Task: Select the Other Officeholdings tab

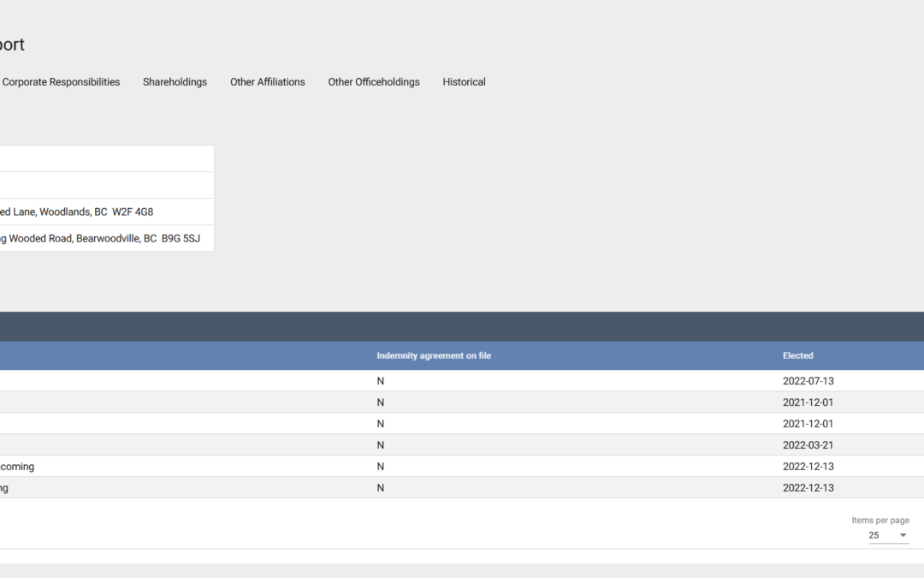Action: click(x=374, y=82)
